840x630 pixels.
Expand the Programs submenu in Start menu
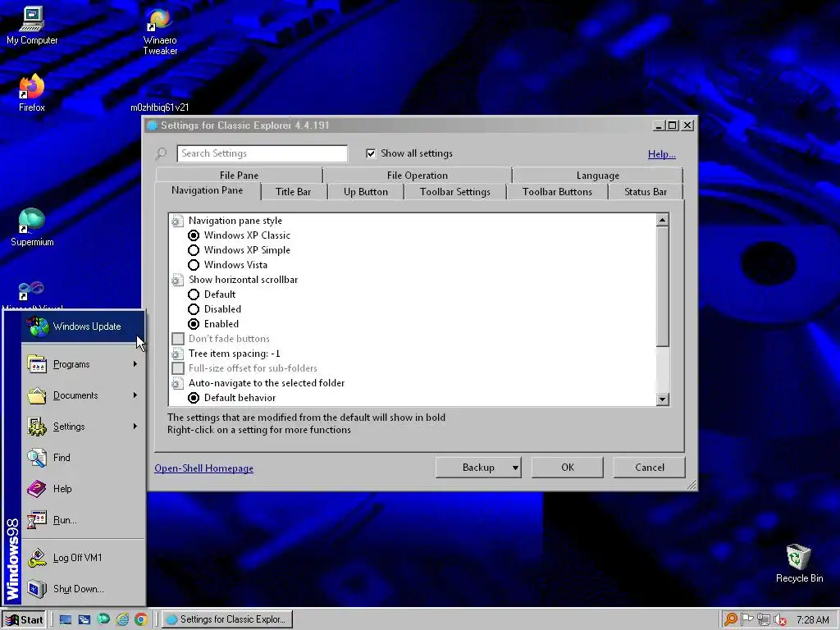click(83, 364)
